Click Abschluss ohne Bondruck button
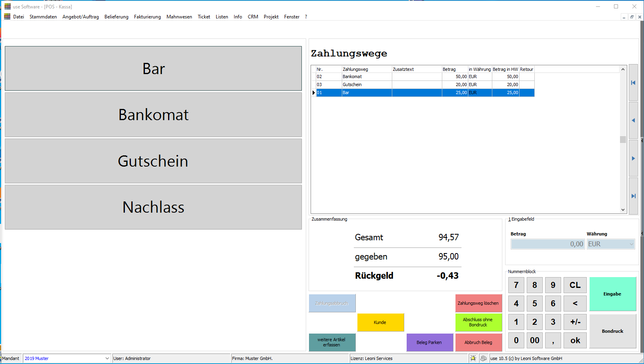644x364 pixels. (x=478, y=322)
